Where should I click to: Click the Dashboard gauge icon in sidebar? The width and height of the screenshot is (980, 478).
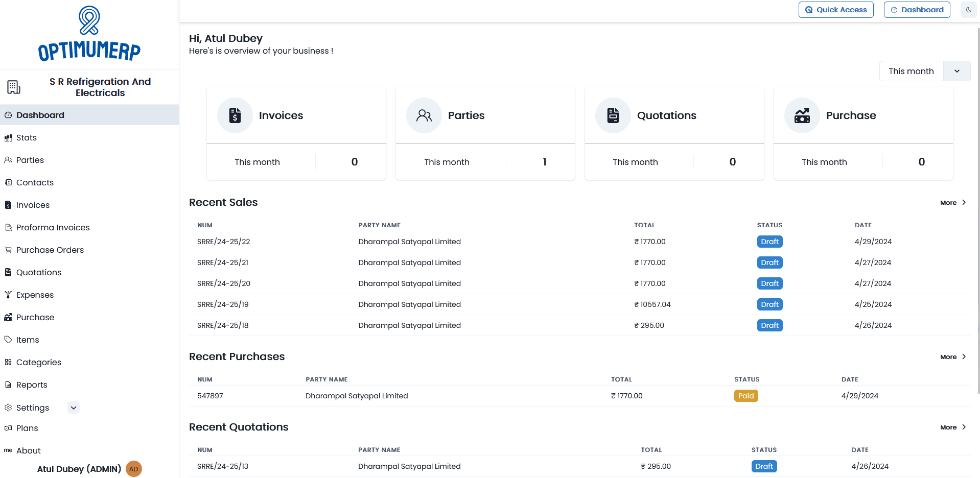click(8, 115)
